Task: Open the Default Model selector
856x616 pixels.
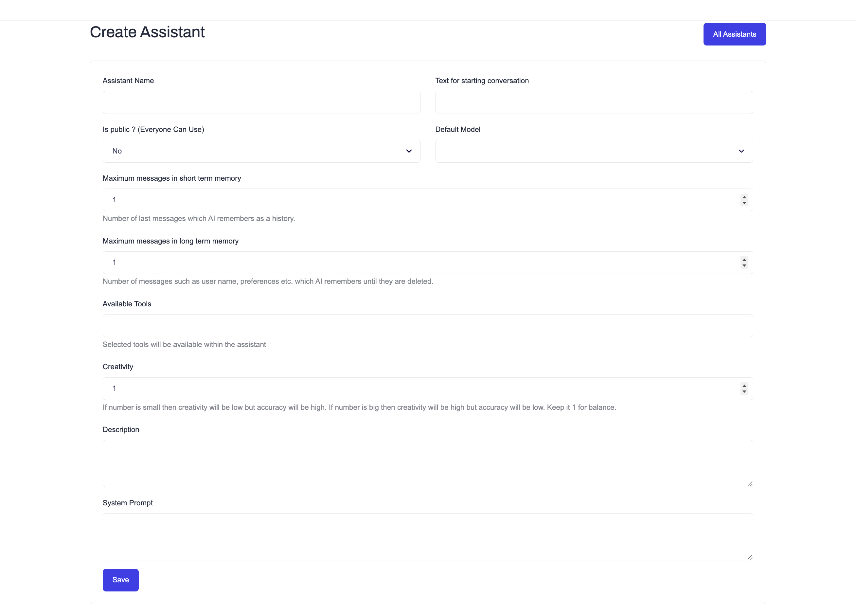Action: pos(594,151)
